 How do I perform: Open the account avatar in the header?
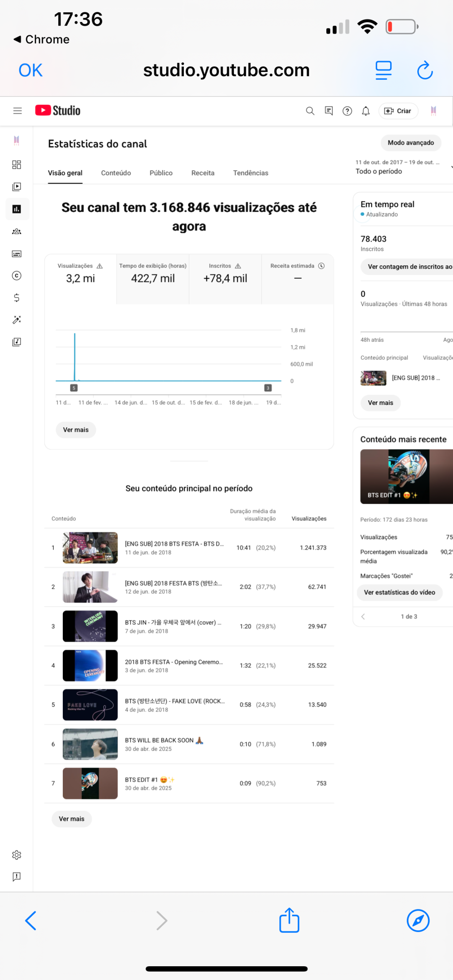click(x=433, y=111)
